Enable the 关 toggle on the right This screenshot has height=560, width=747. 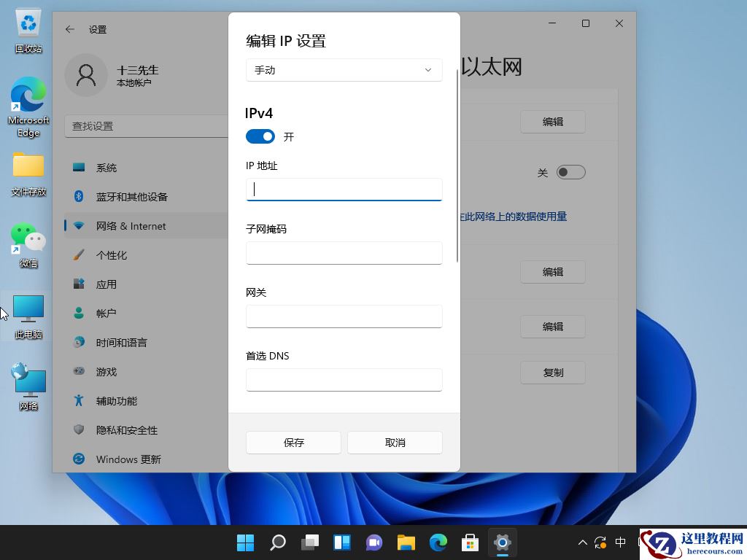[x=570, y=171]
